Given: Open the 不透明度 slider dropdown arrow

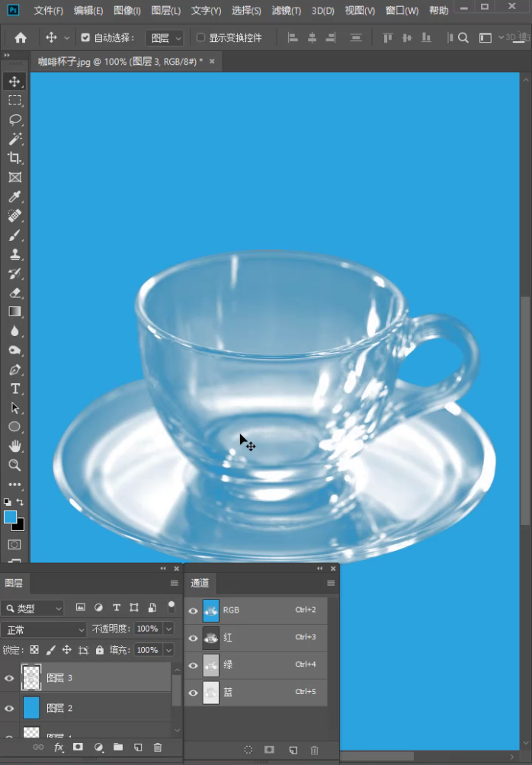Looking at the screenshot, I should [169, 629].
